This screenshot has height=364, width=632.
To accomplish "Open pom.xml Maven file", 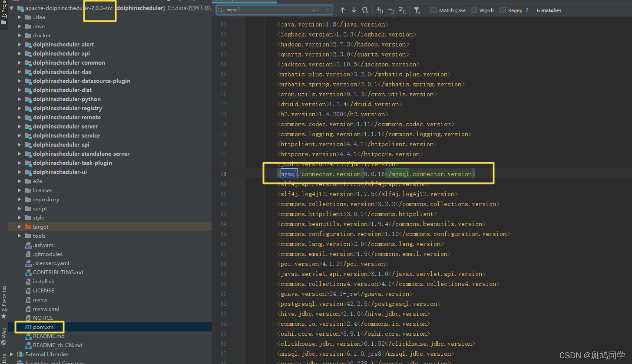I will (44, 327).
